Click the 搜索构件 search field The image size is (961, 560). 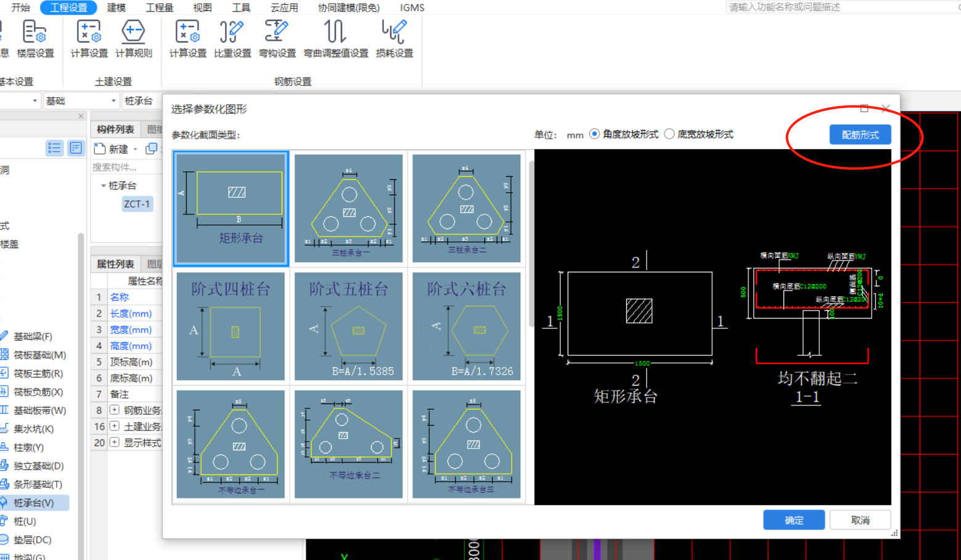[x=126, y=167]
